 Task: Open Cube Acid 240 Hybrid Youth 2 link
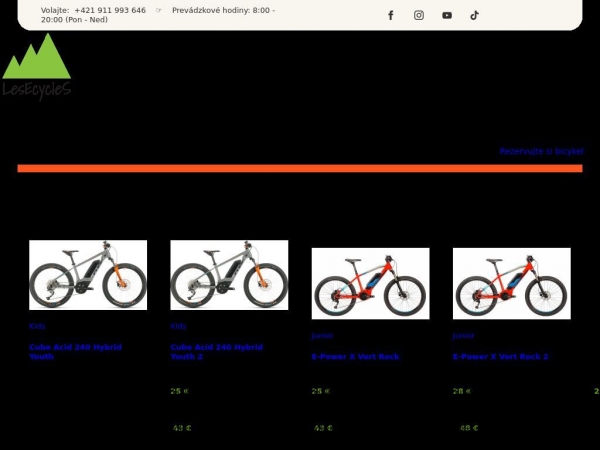(x=217, y=352)
